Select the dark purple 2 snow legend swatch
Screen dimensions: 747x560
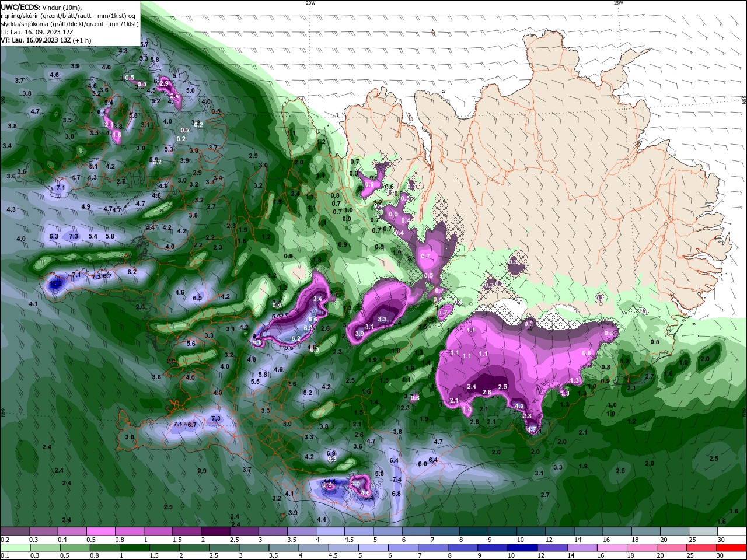[x=215, y=531]
